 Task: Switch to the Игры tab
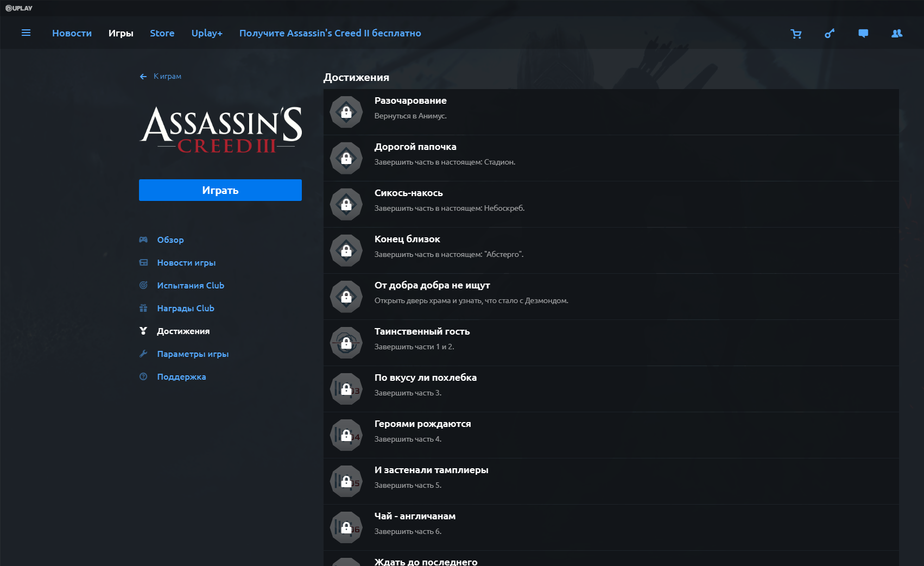tap(121, 33)
